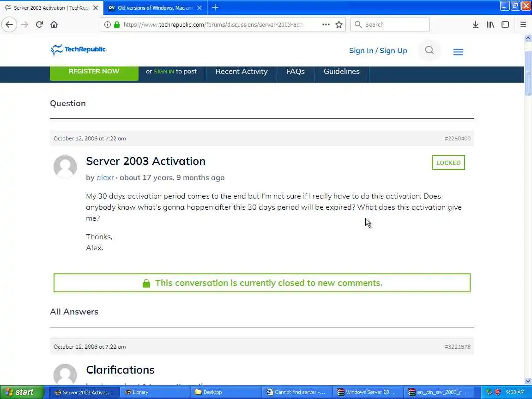This screenshot has height=399, width=532.
Task: Open the Library bookshelf icon
Action: pos(490,24)
